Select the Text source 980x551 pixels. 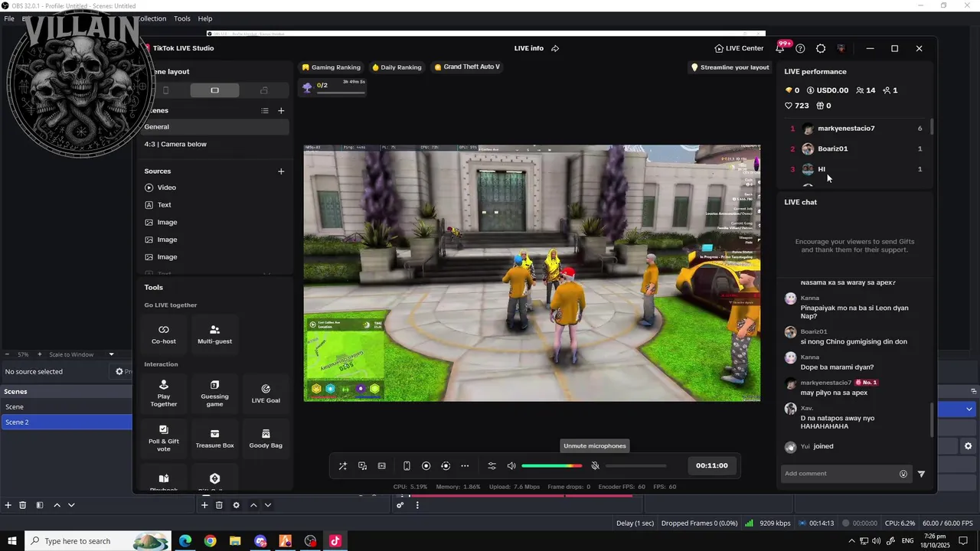pyautogui.click(x=214, y=205)
